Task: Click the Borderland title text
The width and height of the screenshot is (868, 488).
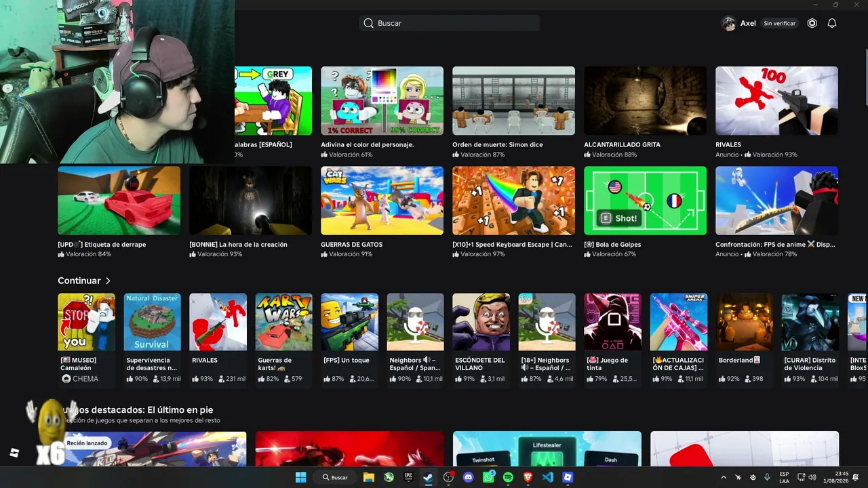Action: click(739, 360)
